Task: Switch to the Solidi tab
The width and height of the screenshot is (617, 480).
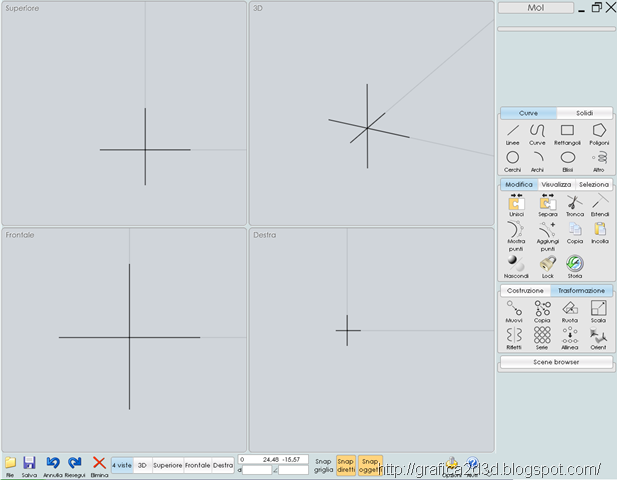Action: [x=584, y=113]
